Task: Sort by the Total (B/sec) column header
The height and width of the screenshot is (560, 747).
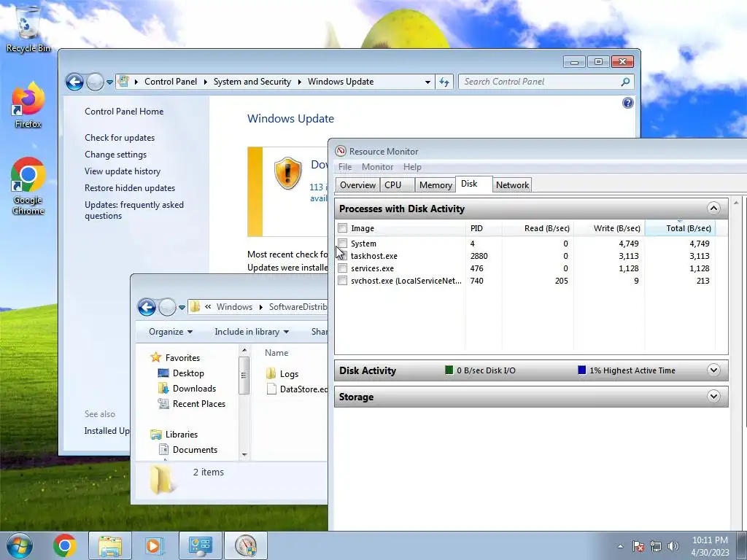Action: pos(680,228)
